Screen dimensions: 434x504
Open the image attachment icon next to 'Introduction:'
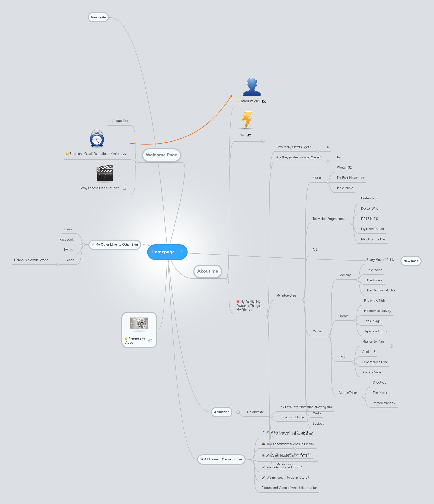(x=264, y=101)
